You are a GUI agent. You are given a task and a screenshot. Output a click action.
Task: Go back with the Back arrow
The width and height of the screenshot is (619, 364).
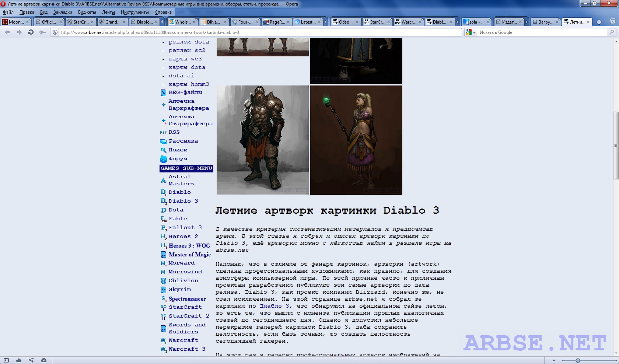click(7, 32)
